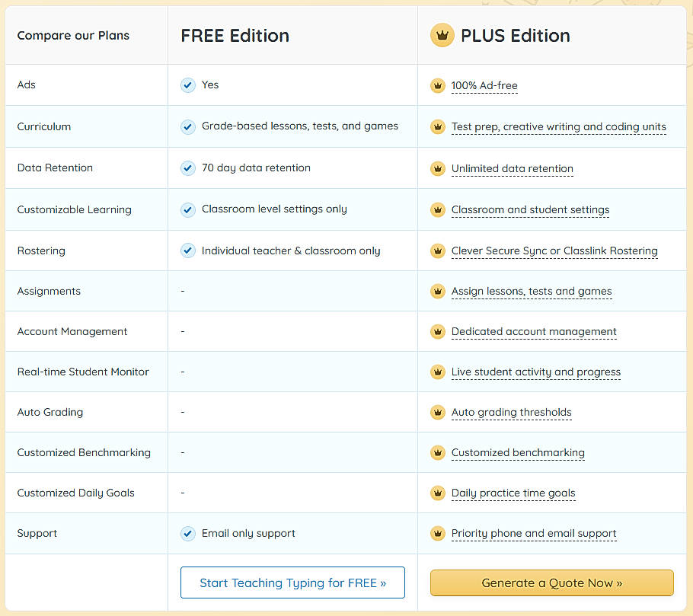Click the Dedicated account management link

point(534,331)
